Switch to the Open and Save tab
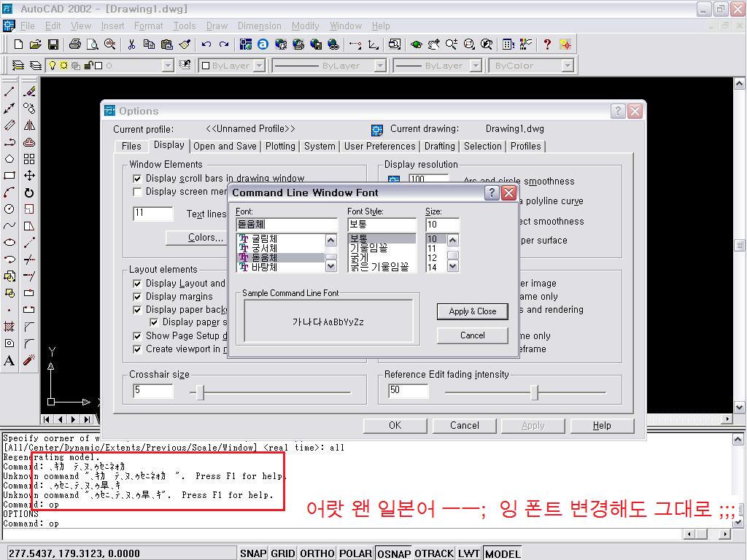 click(x=225, y=146)
